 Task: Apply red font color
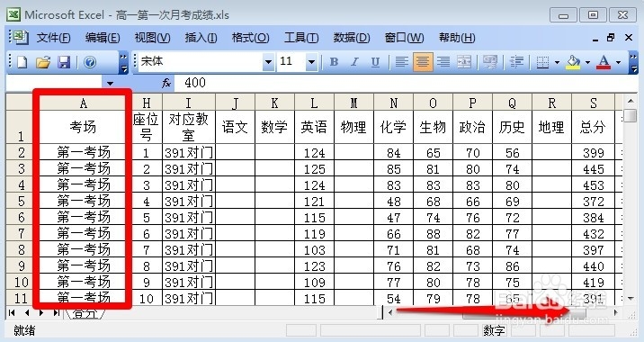pyautogui.click(x=604, y=62)
